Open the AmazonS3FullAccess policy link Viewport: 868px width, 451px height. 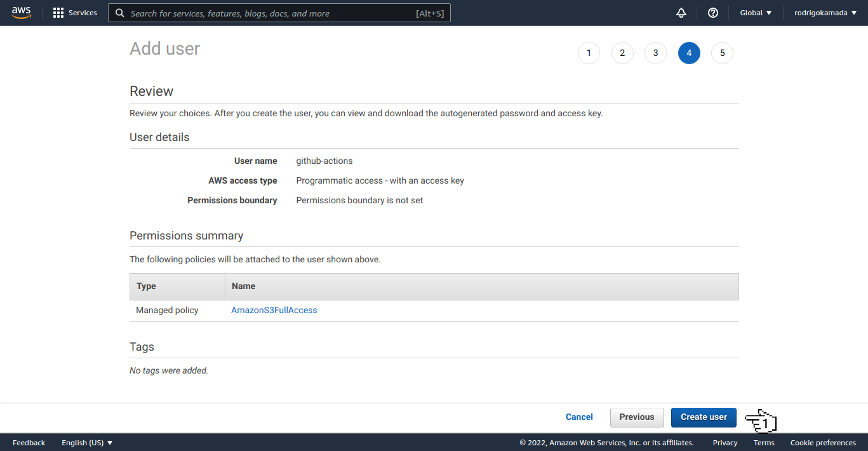pyautogui.click(x=274, y=310)
